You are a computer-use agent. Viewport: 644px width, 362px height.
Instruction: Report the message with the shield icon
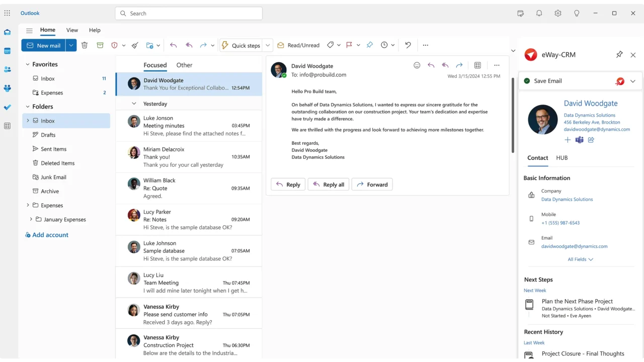coord(114,45)
